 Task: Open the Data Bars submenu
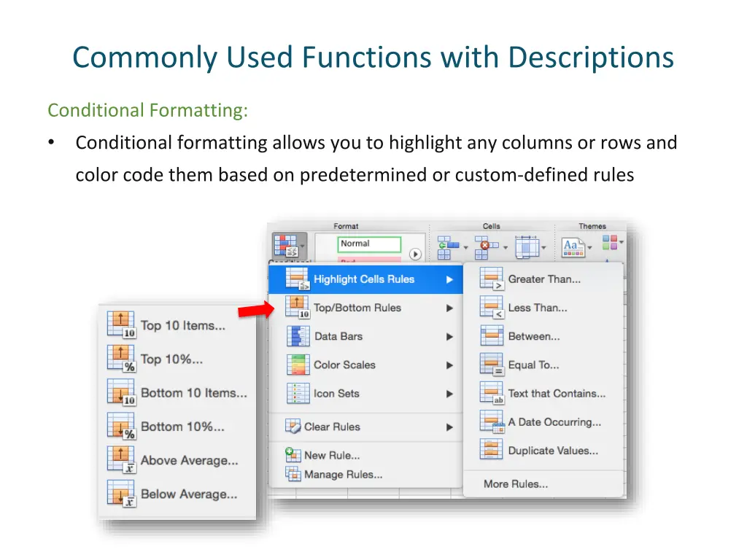pyautogui.click(x=366, y=336)
